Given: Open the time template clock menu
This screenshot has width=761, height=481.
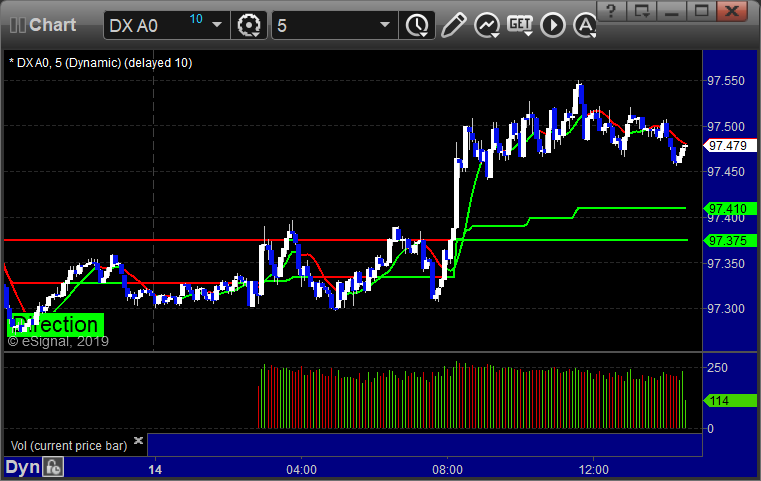Looking at the screenshot, I should 417,25.
